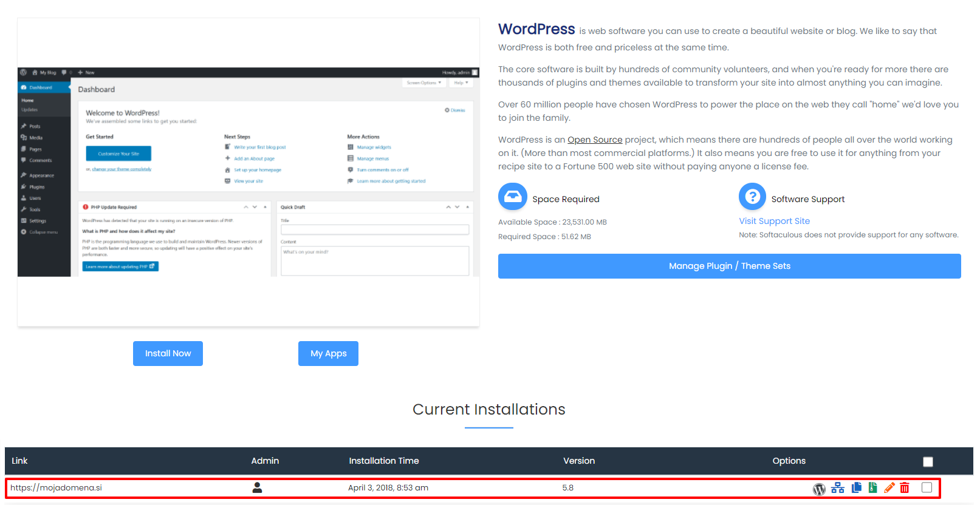Click the Space Required label
This screenshot has width=980, height=505.
[x=566, y=199]
